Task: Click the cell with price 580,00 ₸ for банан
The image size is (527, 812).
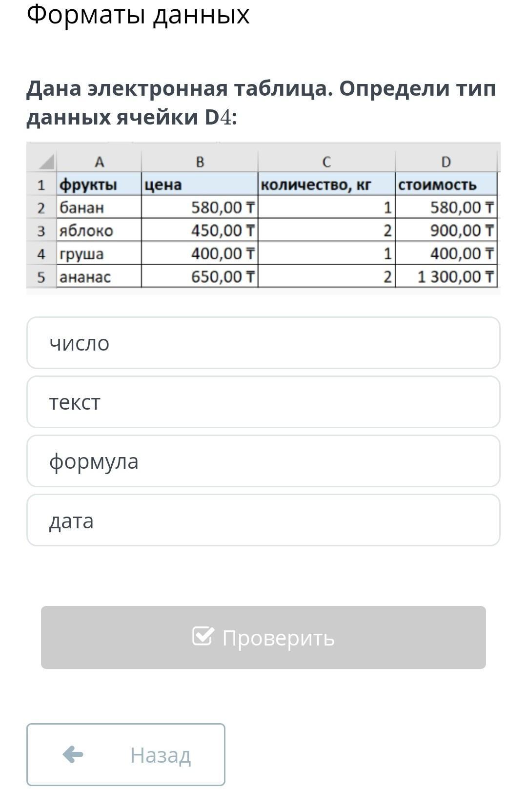Action: pos(200,208)
